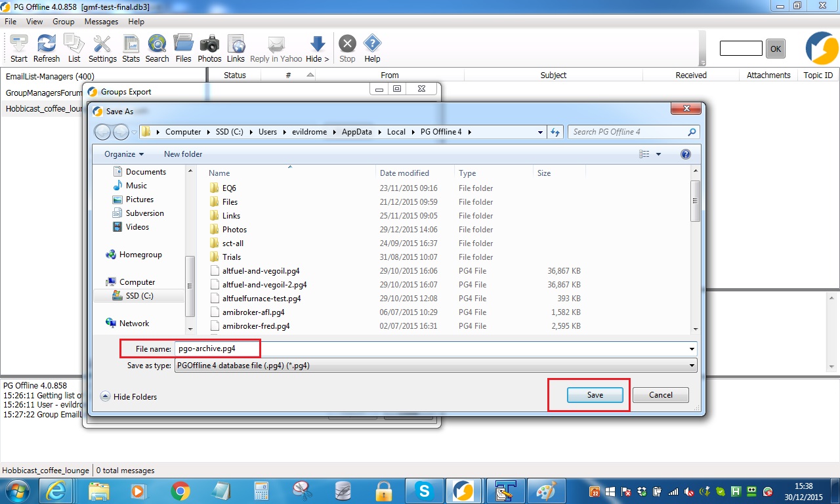Open Settings from the toolbar

[102, 49]
